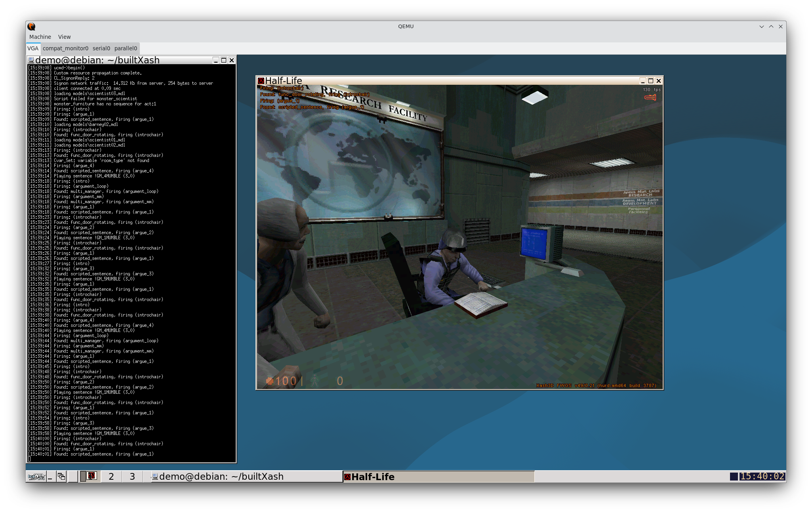Click terminal line 'client connected at 0.09 sec'
Viewport: 812px width, 513px height.
pos(87,89)
